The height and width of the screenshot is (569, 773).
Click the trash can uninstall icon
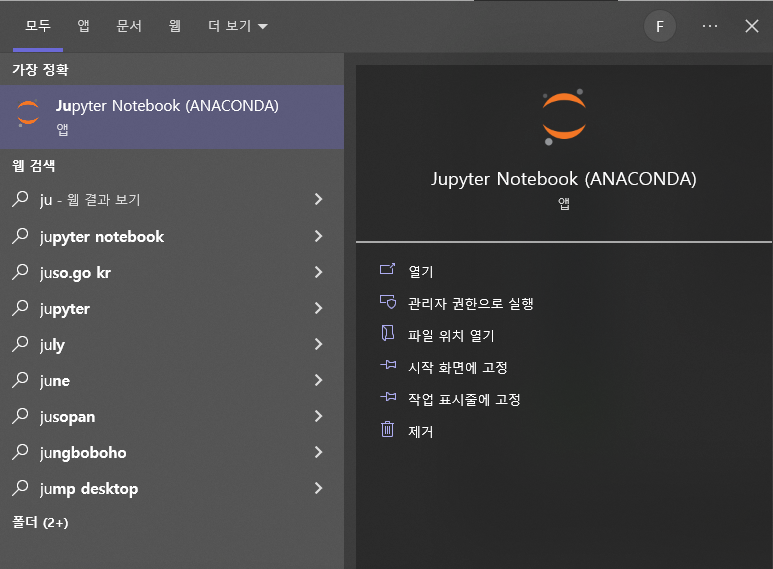(387, 429)
